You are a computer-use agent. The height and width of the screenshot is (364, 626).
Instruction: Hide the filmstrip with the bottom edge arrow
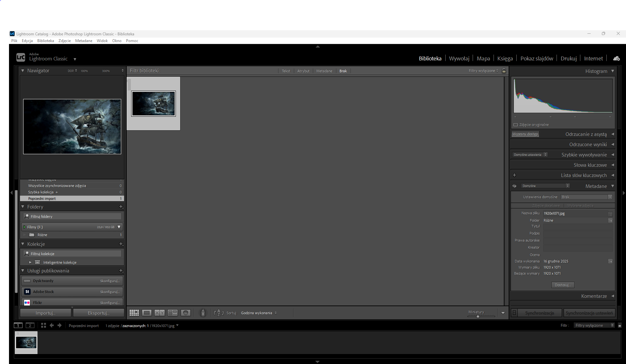(317, 362)
